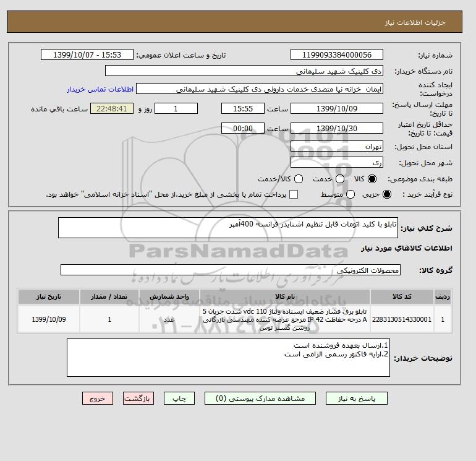Click the پاسخ به نیاز button
Viewport: 476px width, 461px height.
pos(357,399)
